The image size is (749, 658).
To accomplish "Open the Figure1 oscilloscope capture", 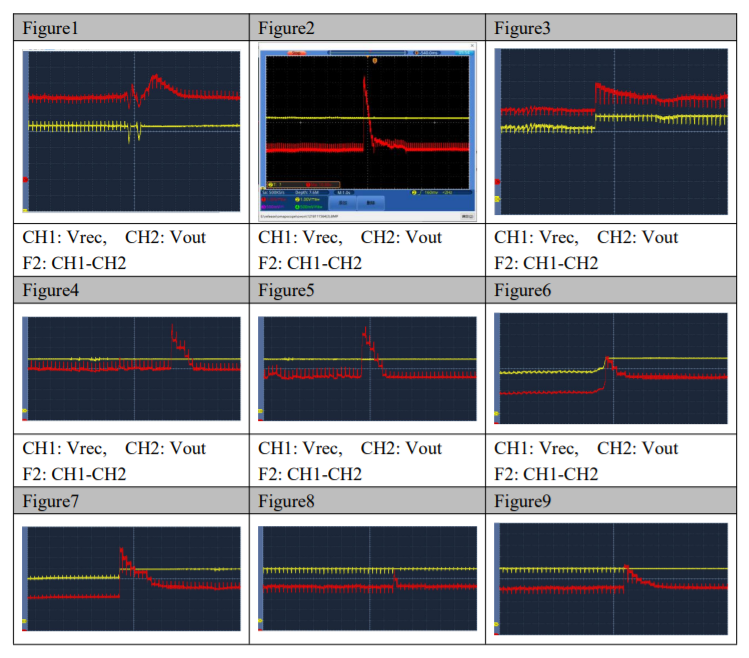I will pyautogui.click(x=131, y=131).
